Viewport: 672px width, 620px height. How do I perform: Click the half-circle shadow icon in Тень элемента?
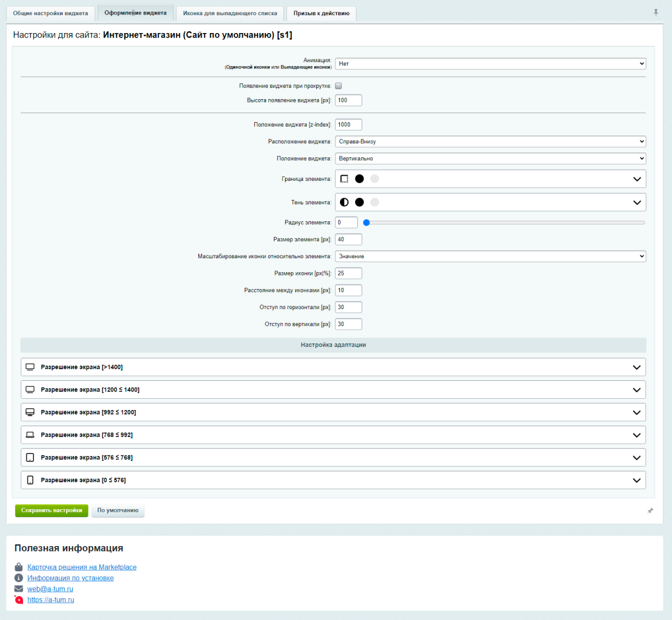coord(344,202)
